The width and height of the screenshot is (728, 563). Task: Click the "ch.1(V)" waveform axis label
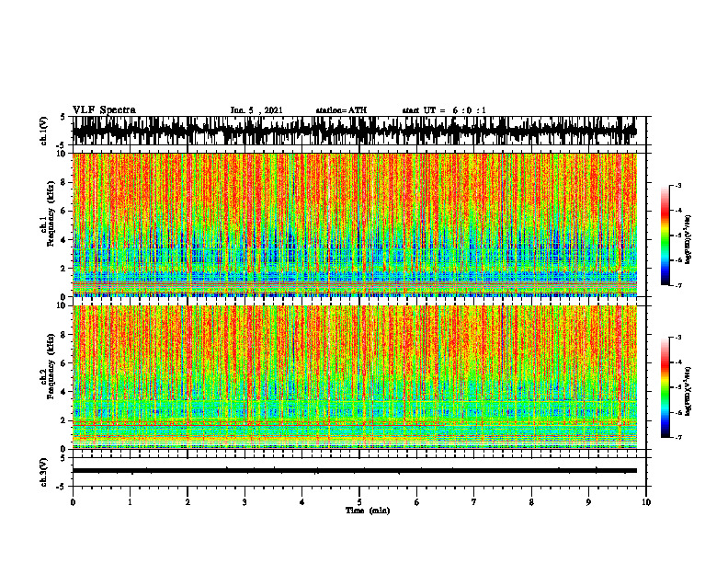click(44, 131)
